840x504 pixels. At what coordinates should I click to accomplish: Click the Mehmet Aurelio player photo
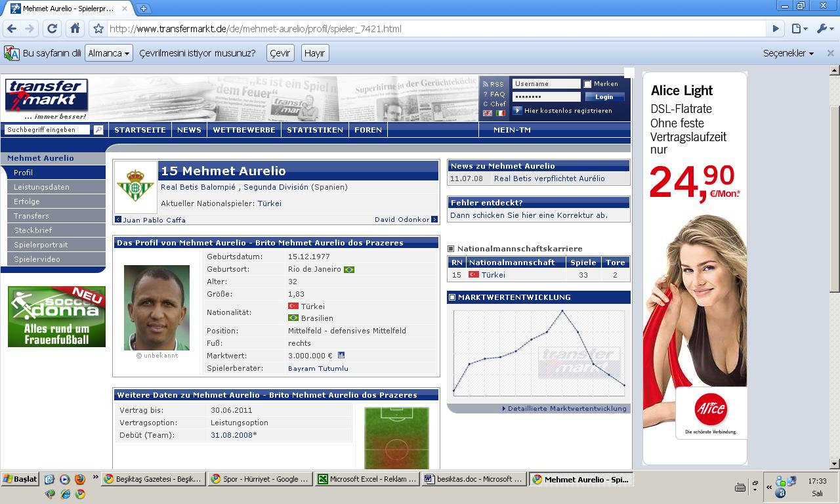(x=156, y=308)
